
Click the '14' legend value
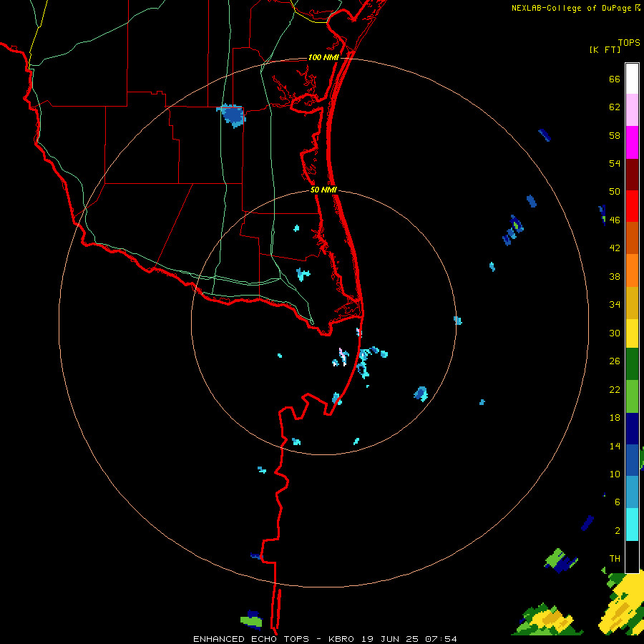coord(615,446)
